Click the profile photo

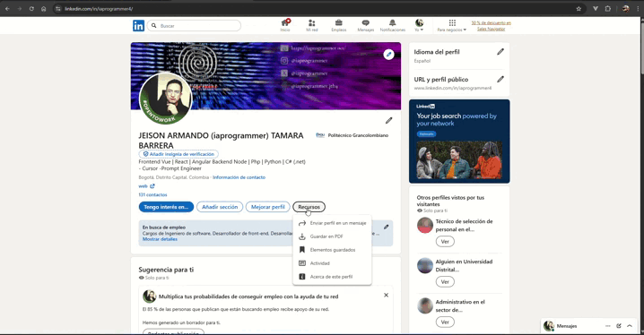[x=166, y=99]
